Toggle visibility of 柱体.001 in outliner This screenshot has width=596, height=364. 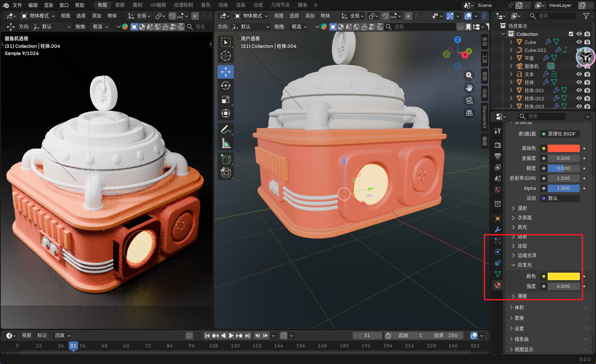[x=579, y=90]
